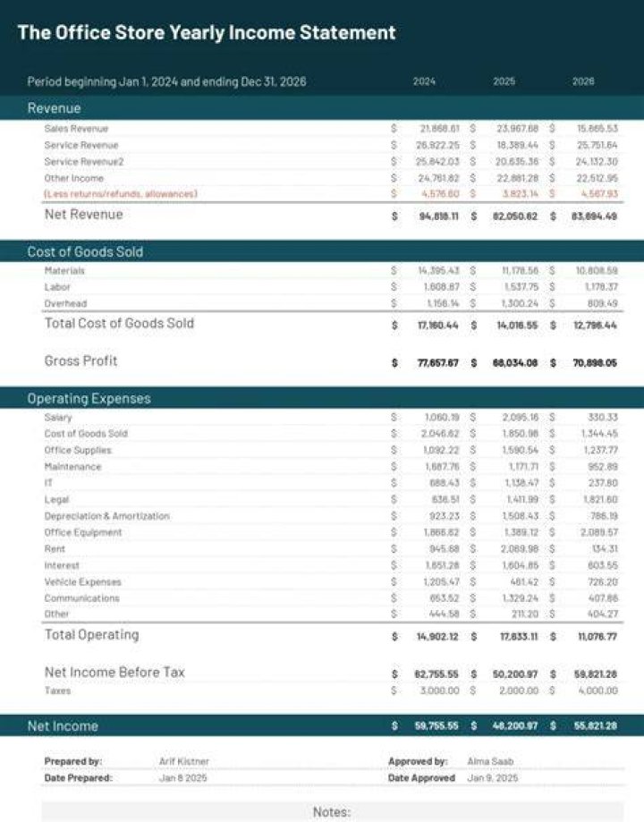Select the Taxes 2026 value 4,000.00
The height and width of the screenshot is (822, 644).
click(x=597, y=691)
